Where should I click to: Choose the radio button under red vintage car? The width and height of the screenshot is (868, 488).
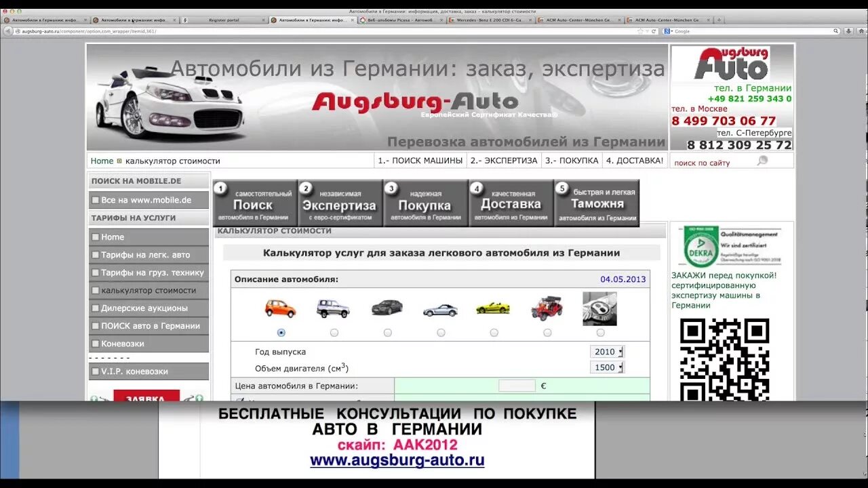point(547,333)
